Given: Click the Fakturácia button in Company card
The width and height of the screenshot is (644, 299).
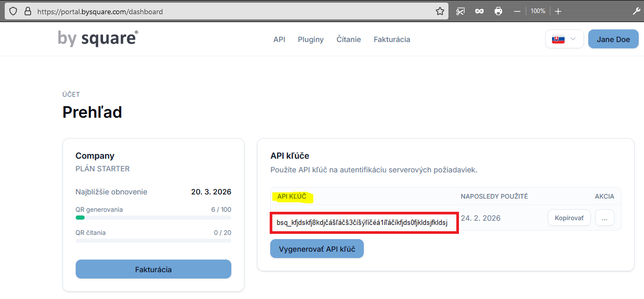Looking at the screenshot, I should [x=154, y=269].
